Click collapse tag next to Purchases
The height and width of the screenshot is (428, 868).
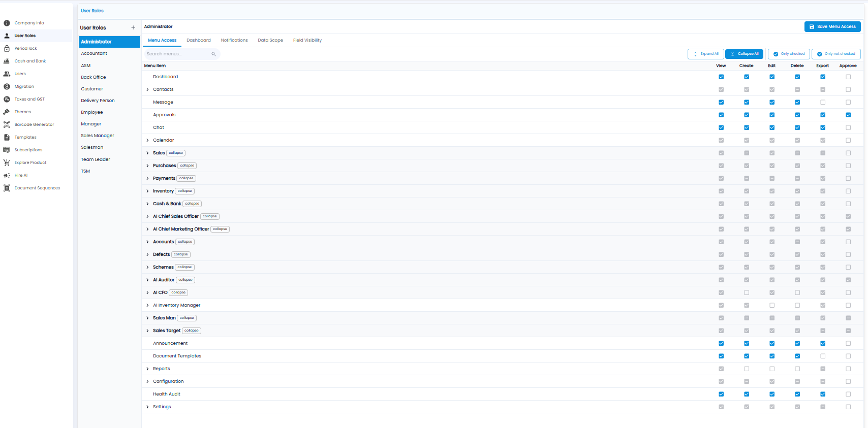tap(187, 166)
